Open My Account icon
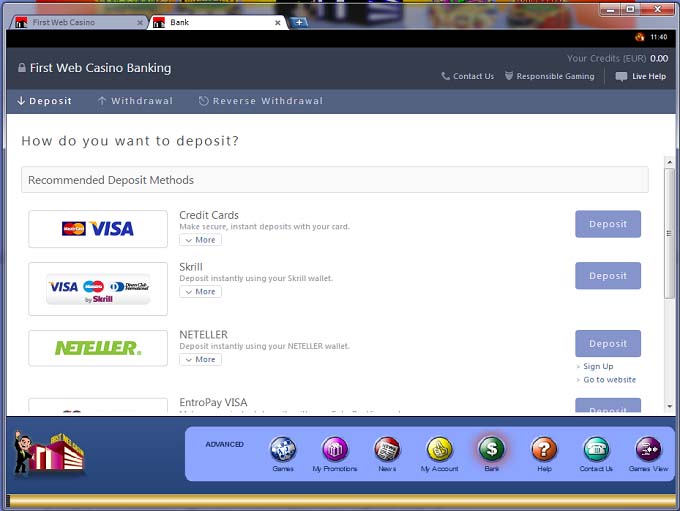680x511 pixels. pos(439,449)
